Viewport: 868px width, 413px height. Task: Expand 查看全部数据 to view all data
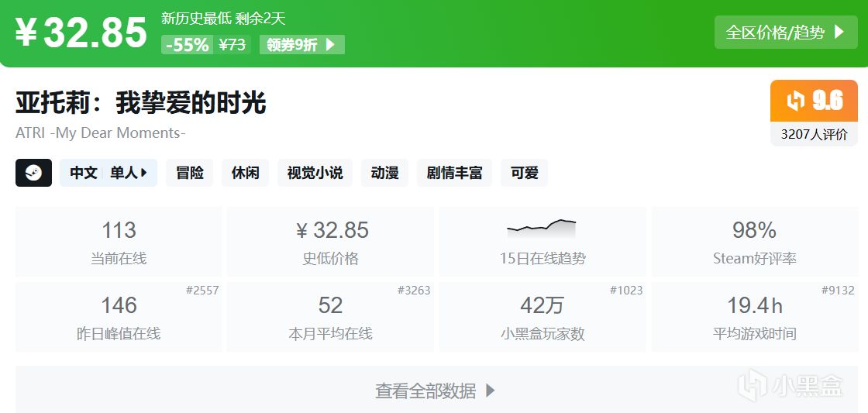[436, 391]
